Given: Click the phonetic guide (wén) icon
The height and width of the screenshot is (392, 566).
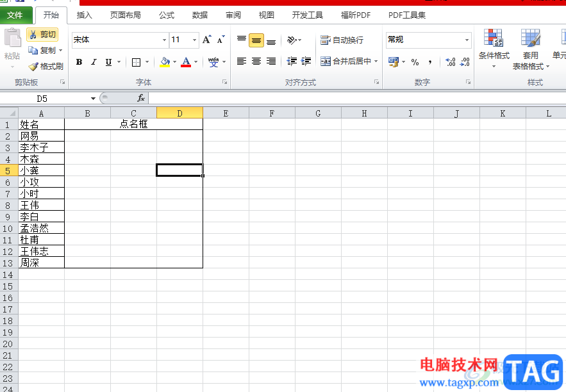Looking at the screenshot, I should point(213,62).
